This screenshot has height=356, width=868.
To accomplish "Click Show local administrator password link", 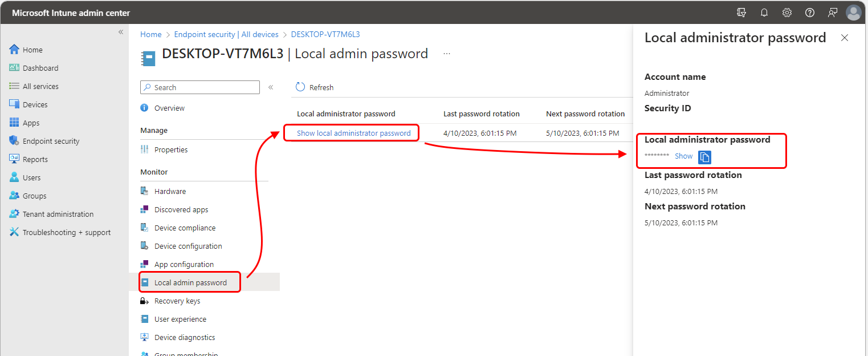I will (354, 133).
